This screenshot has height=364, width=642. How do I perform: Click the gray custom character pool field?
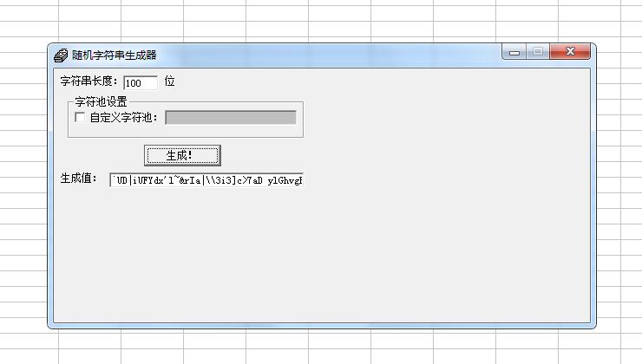tap(231, 117)
